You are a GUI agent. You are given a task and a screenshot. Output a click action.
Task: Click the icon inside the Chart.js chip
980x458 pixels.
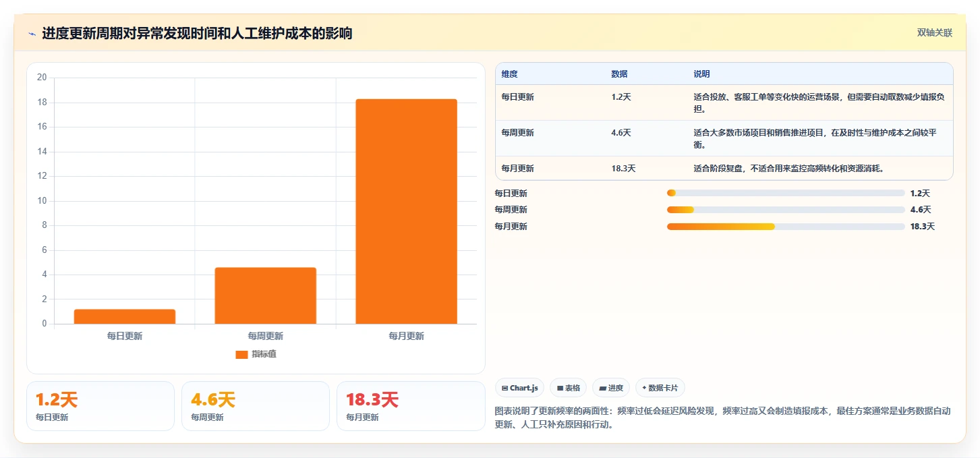[505, 389]
